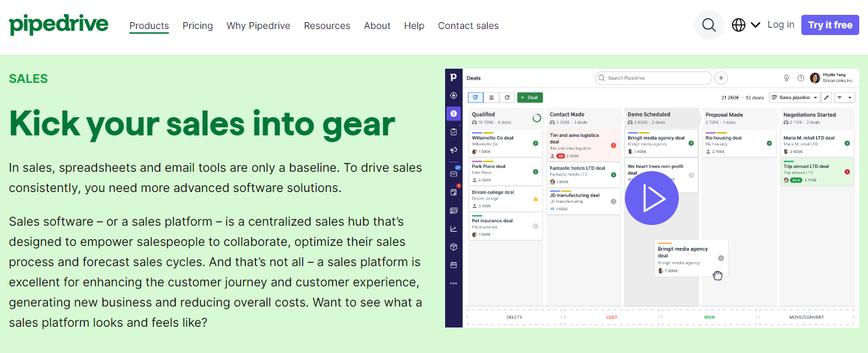Screen dimensions: 868x353
Task: Open the Why Pipedrive menu
Action: click(259, 26)
